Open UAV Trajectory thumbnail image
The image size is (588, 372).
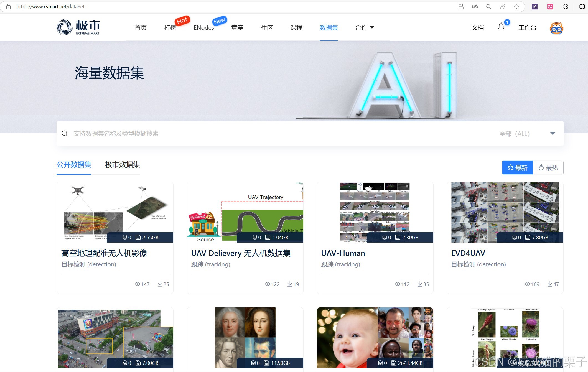point(245,212)
